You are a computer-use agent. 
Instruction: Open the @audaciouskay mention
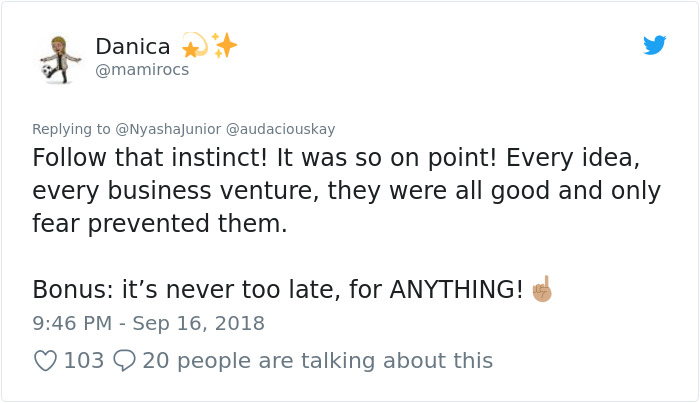tap(281, 129)
